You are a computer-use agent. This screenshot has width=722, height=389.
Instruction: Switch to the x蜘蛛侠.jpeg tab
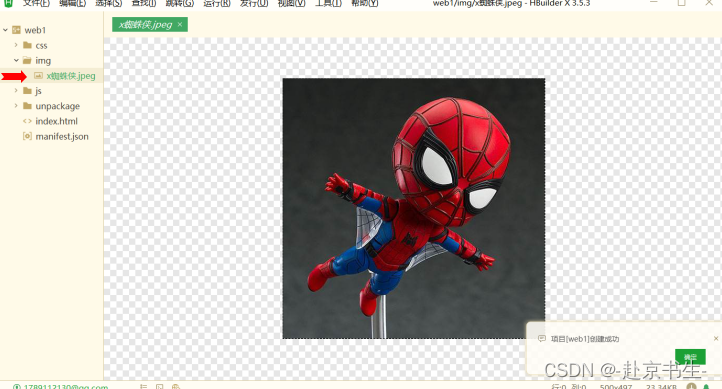(x=145, y=25)
